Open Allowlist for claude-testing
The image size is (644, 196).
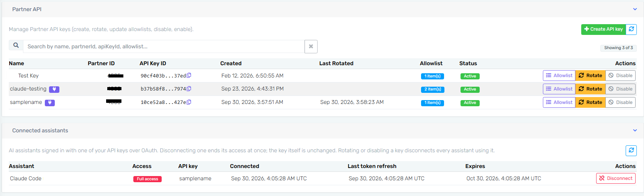(559, 89)
